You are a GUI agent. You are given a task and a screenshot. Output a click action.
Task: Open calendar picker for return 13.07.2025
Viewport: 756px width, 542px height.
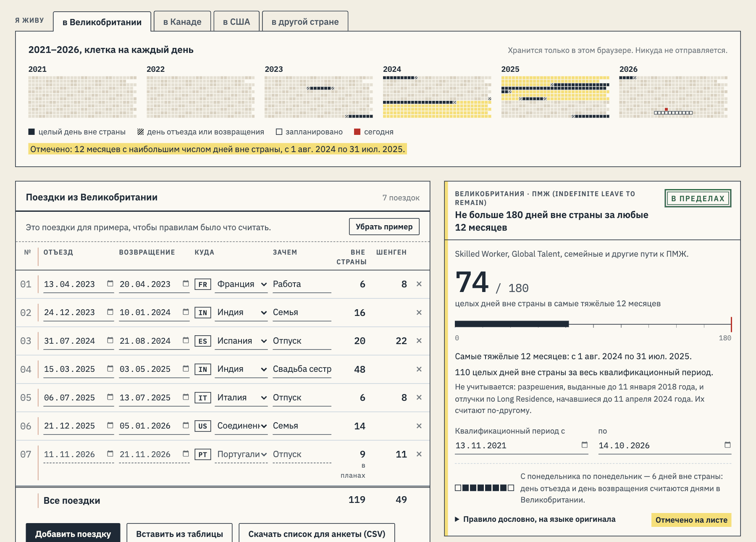pos(186,397)
